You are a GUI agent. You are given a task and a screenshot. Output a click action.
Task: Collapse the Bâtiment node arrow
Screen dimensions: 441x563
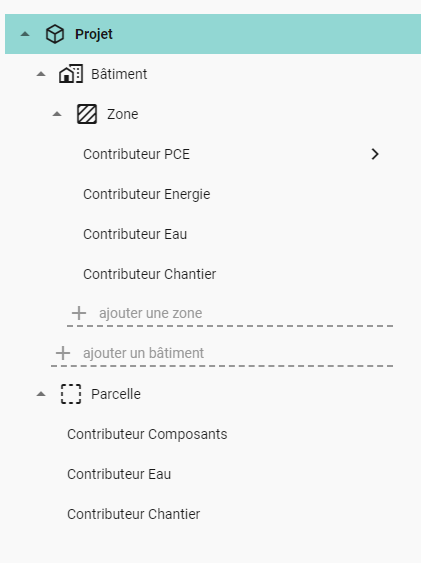[x=41, y=74]
